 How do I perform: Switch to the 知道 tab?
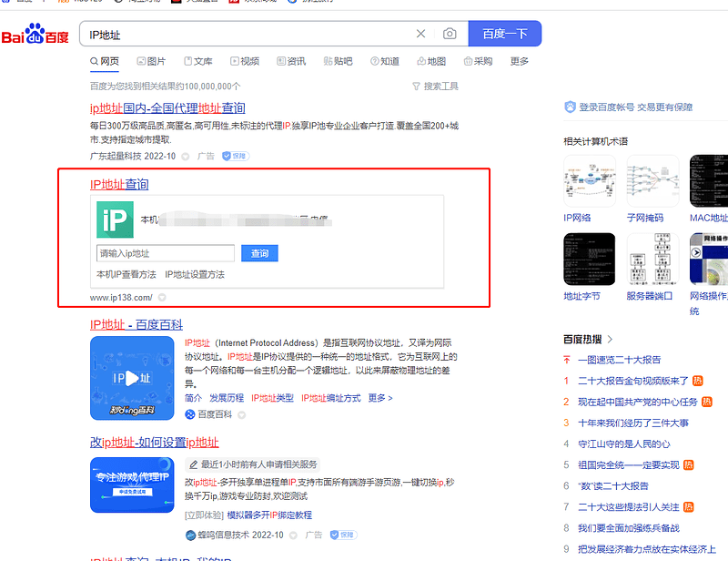(x=385, y=61)
